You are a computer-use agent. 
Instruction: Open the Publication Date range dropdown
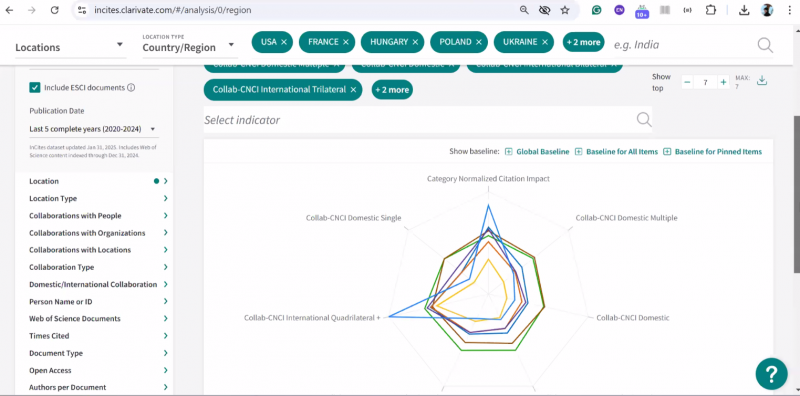(93, 129)
